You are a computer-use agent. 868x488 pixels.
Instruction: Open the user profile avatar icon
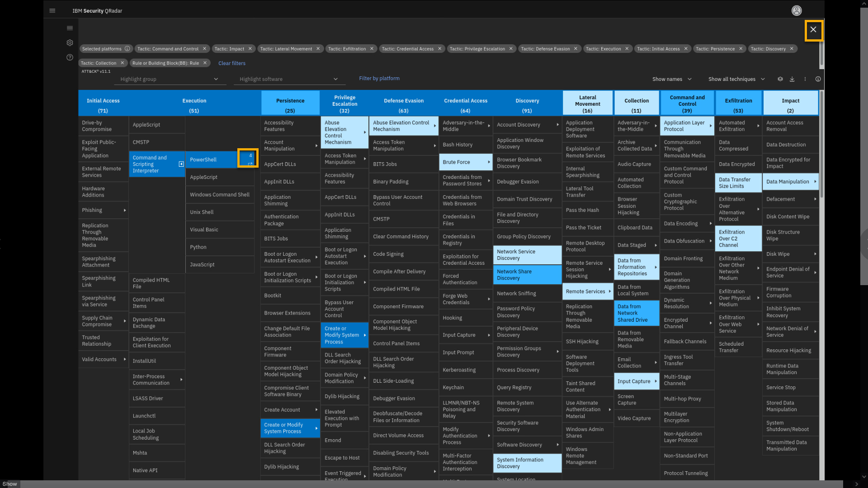pos(797,10)
